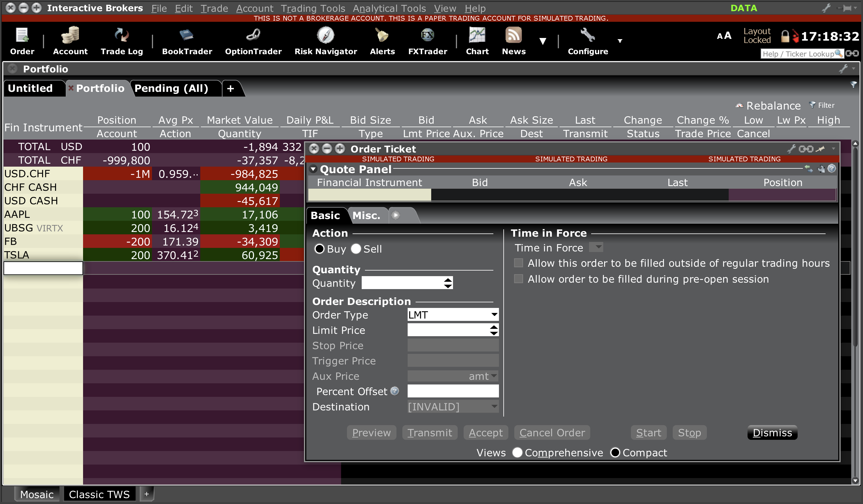The height and width of the screenshot is (504, 863).
Task: Add a new portfolio tab with plus
Action: click(230, 88)
